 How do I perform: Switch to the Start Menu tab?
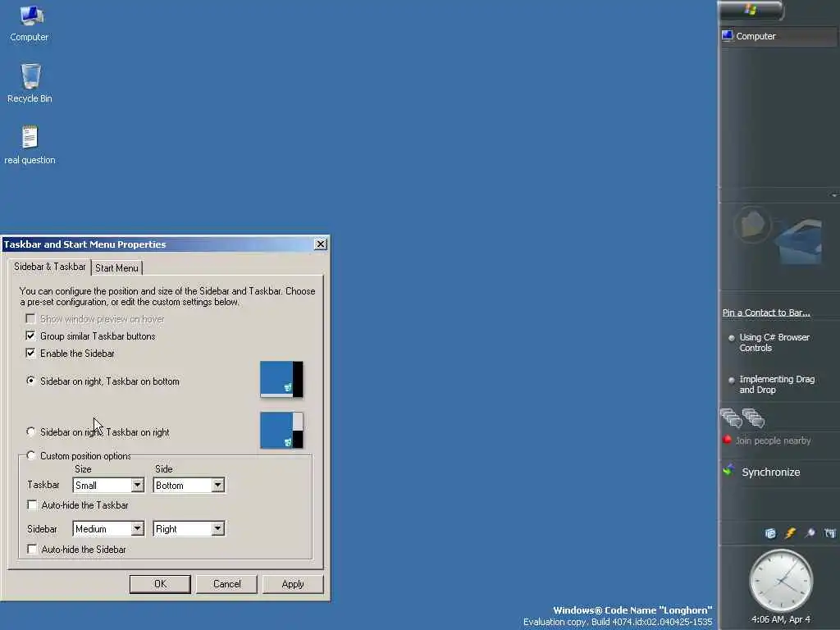116,268
